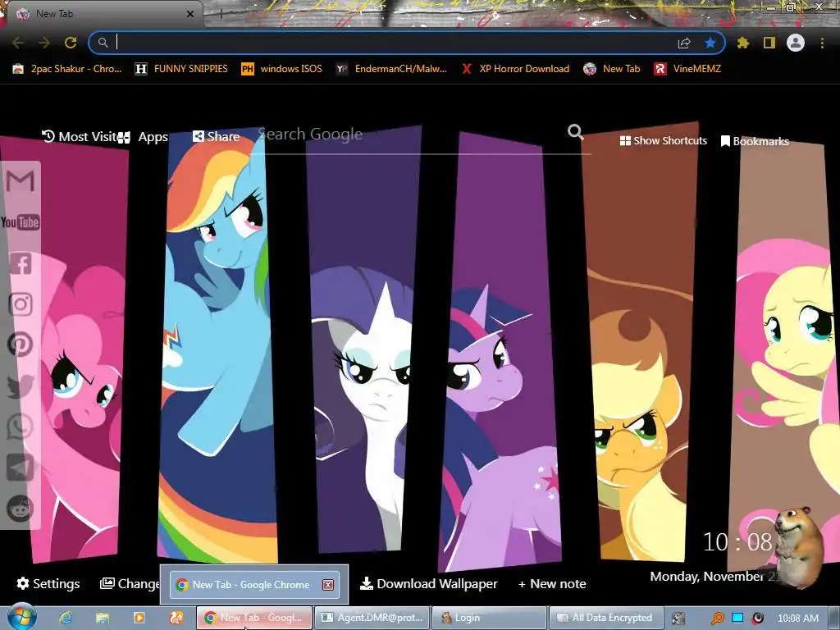Viewport: 840px width, 630px height.
Task: Open the windows ISOS bookmark
Action: pos(282,69)
